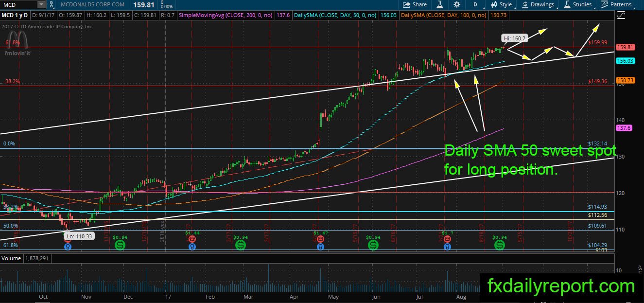
Task: Click the $112.56 level label
Action: tap(597, 215)
